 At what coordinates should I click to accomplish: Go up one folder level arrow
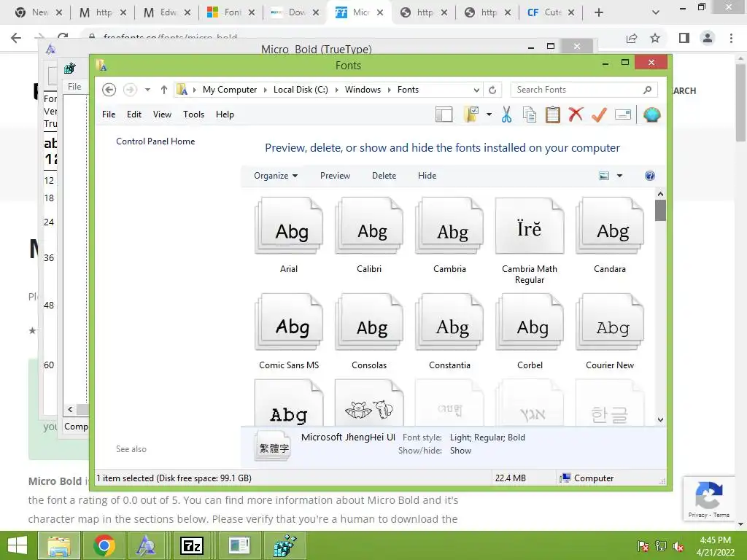point(164,90)
